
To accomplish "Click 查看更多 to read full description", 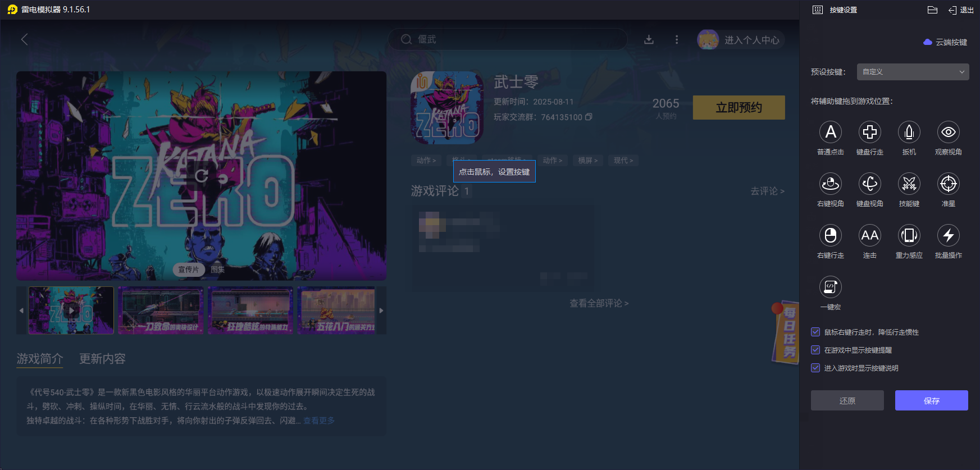I will [319, 421].
